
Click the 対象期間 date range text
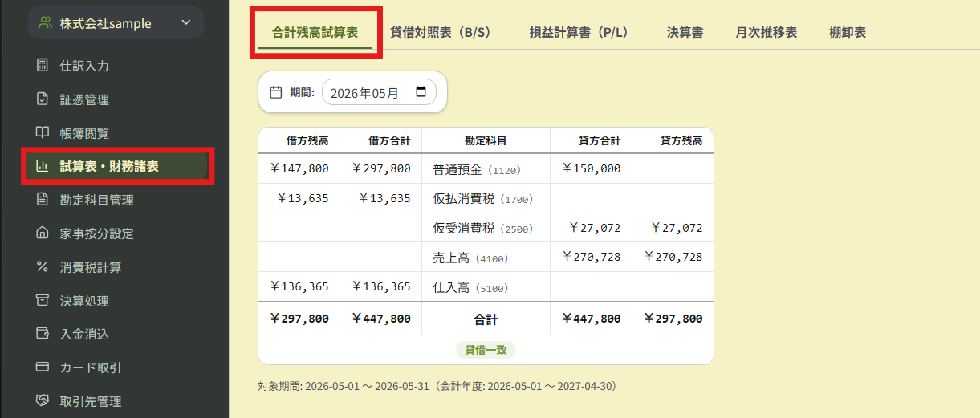click(x=438, y=386)
